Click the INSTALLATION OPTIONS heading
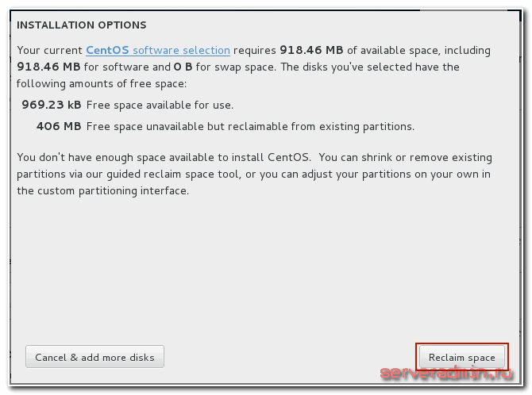Screen dimensions: 532x395 81,25
